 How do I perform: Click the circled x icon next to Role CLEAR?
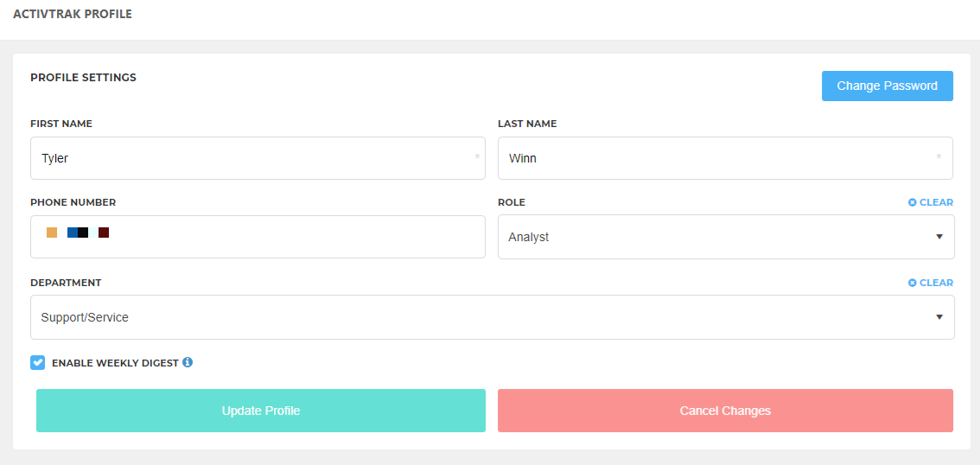(x=913, y=202)
